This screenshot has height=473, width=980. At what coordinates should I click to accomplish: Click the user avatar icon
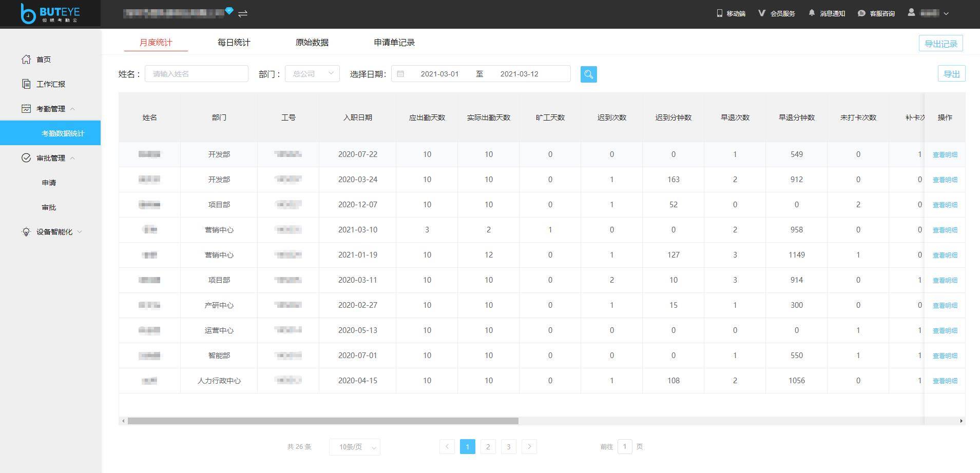(911, 12)
